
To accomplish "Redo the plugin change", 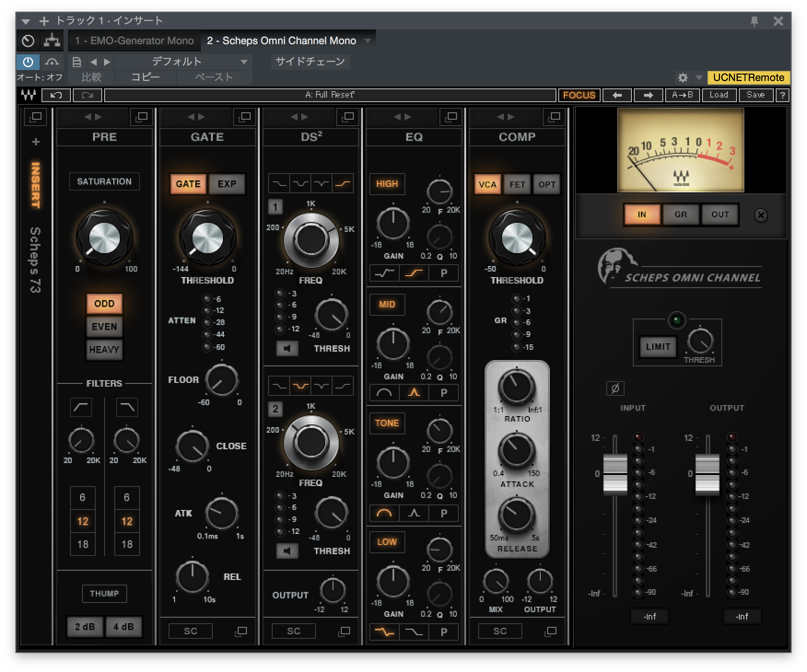I will point(88,95).
